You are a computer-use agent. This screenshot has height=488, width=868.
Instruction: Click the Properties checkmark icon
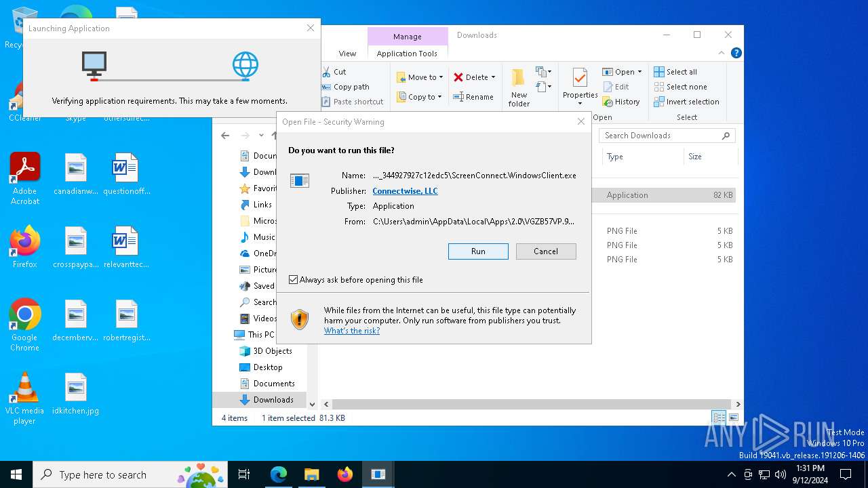(580, 78)
